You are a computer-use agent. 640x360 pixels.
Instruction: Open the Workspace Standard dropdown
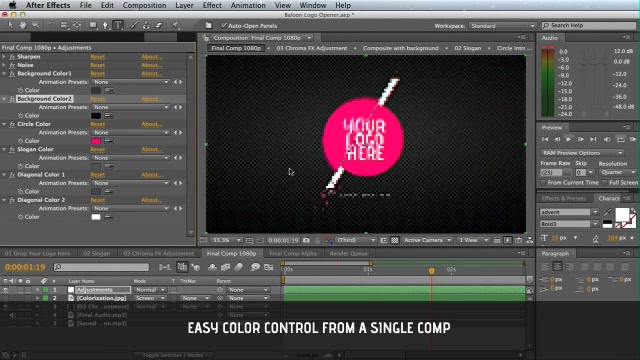click(x=502, y=26)
